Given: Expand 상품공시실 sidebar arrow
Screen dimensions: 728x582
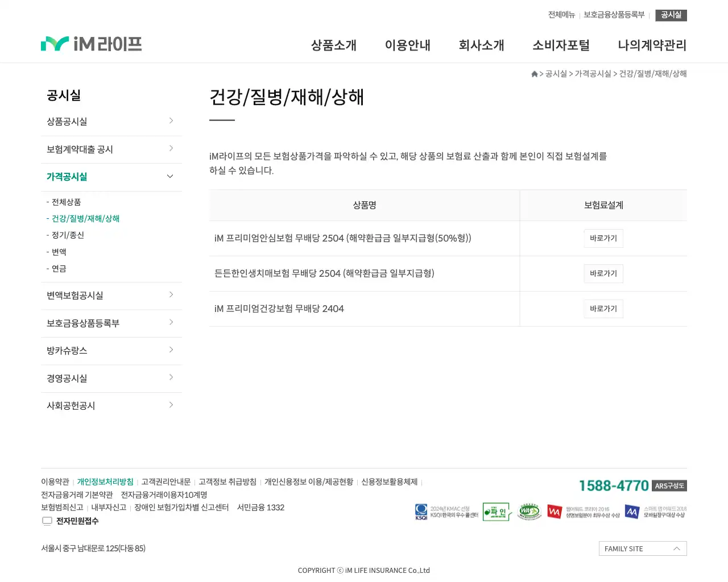Looking at the screenshot, I should click(171, 120).
